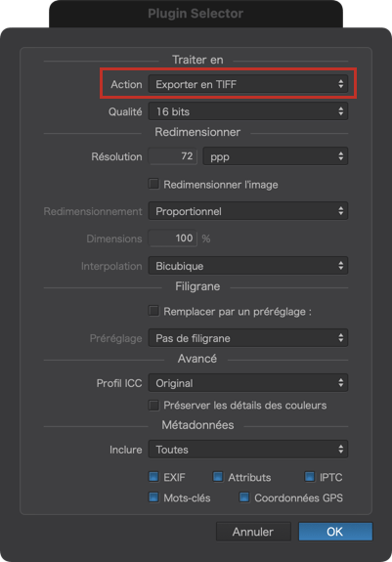Open the ppp resolution unit dropdown
Screen dimensions: 392x562
276,156
